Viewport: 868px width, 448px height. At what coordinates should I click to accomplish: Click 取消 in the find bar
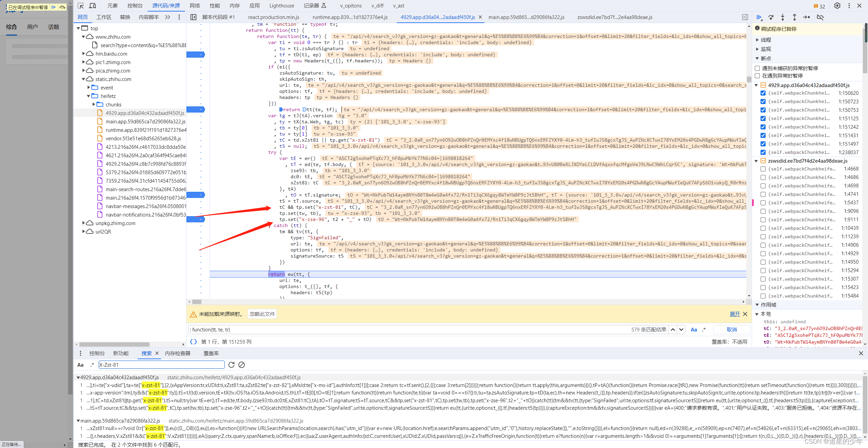tap(732, 329)
